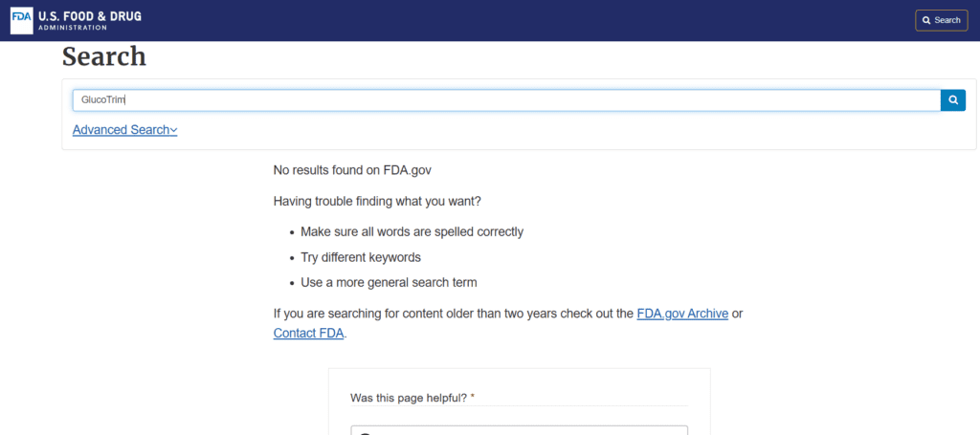980x435 pixels.
Task: Click 'Having trouble finding what you want?' text
Action: pos(377,203)
